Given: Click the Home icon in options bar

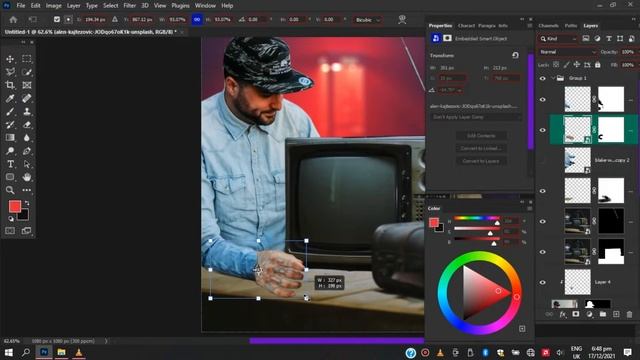Looking at the screenshot, I should pos(13,19).
